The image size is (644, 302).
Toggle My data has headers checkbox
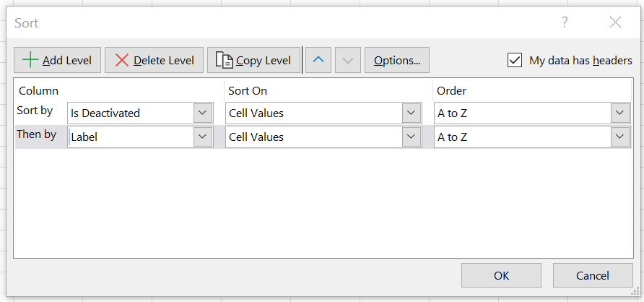click(515, 60)
